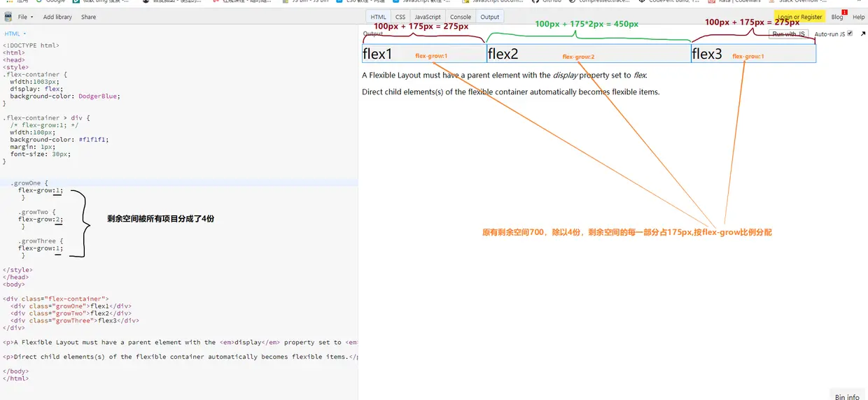Click the output paragraph starting 'A Flexible Layout'
The width and height of the screenshot is (868, 400).
[x=505, y=76]
